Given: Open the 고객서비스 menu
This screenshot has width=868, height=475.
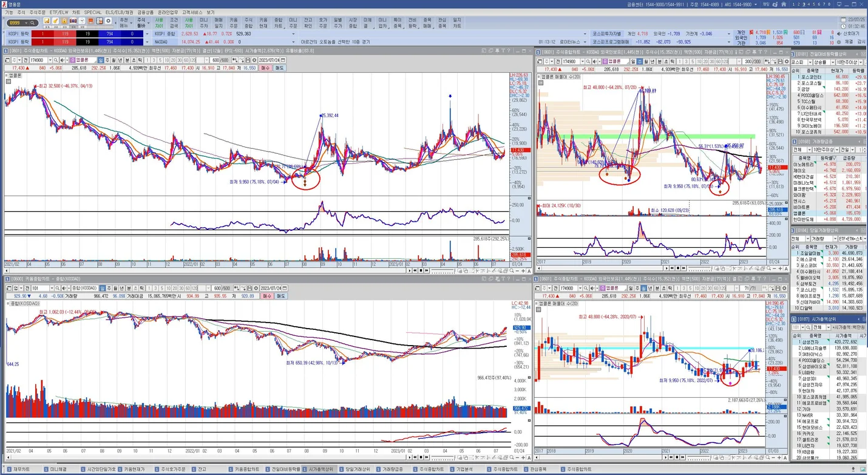Looking at the screenshot, I should click(192, 12).
